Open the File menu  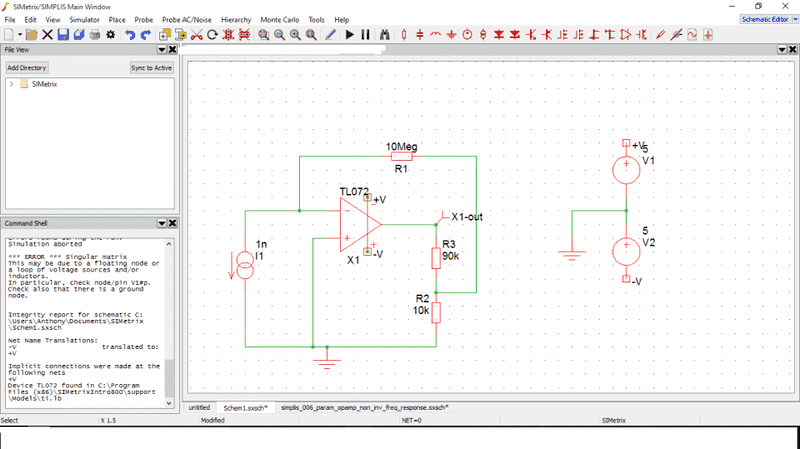coord(10,19)
